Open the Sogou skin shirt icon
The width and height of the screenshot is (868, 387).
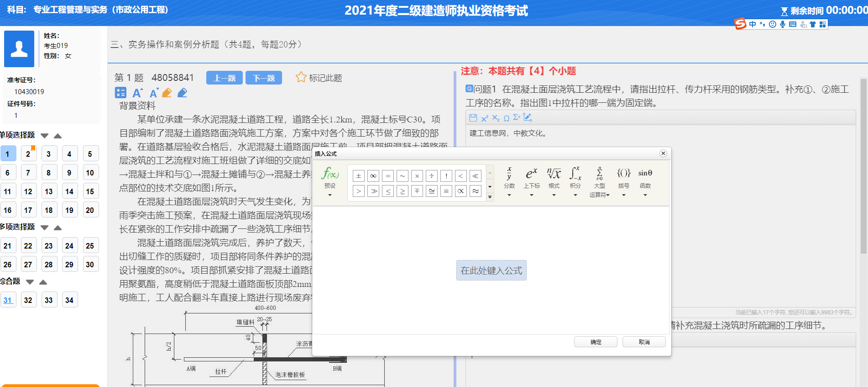[813, 24]
